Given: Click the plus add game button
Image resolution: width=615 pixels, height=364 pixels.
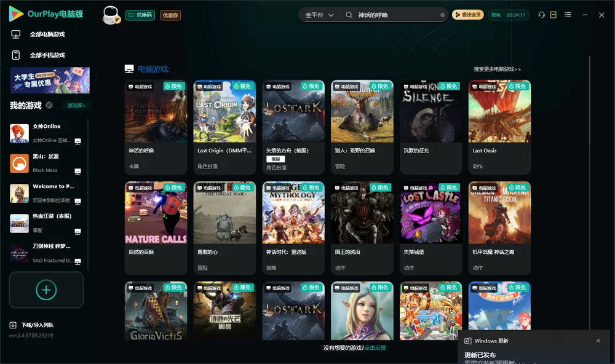Looking at the screenshot, I should [46, 290].
